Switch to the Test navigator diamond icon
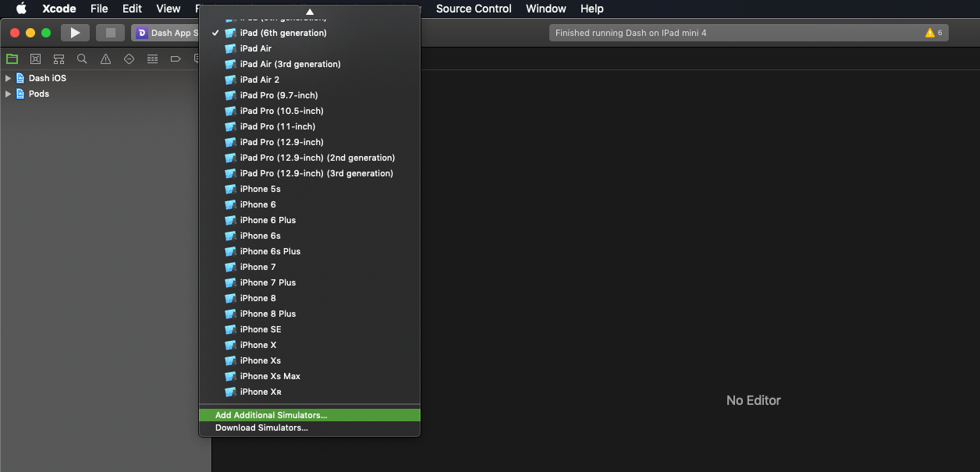 click(129, 59)
